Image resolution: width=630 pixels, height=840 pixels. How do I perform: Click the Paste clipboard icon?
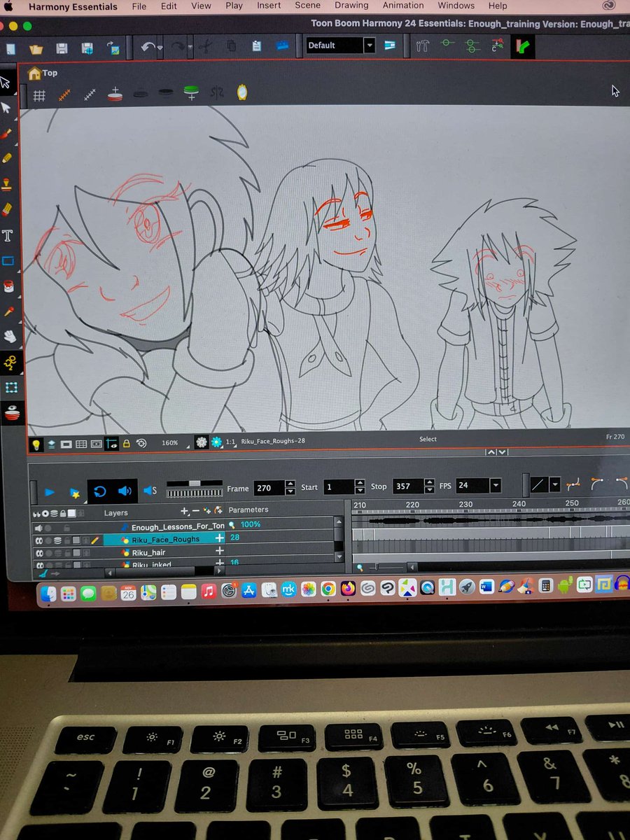coord(256,46)
